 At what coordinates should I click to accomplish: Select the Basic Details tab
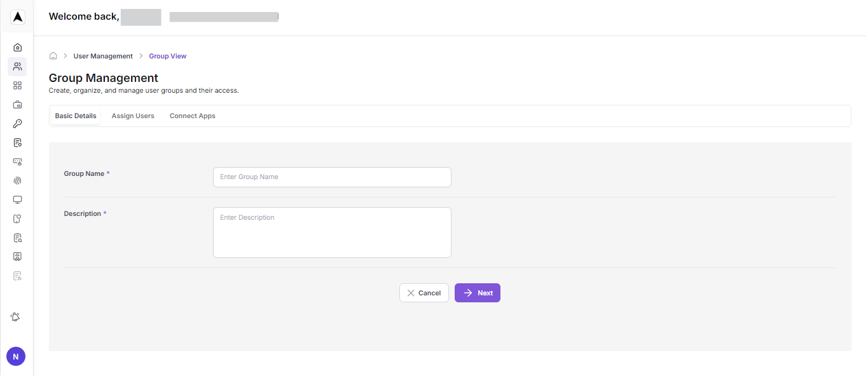click(x=75, y=116)
